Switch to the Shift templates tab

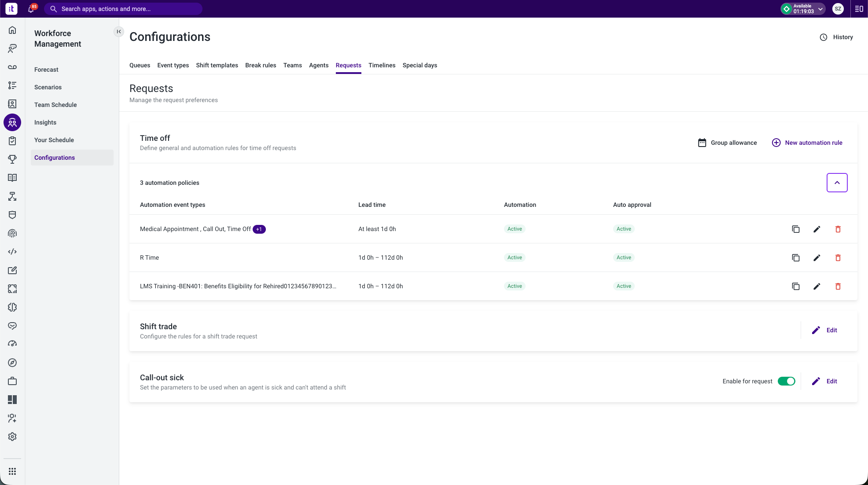click(x=217, y=65)
